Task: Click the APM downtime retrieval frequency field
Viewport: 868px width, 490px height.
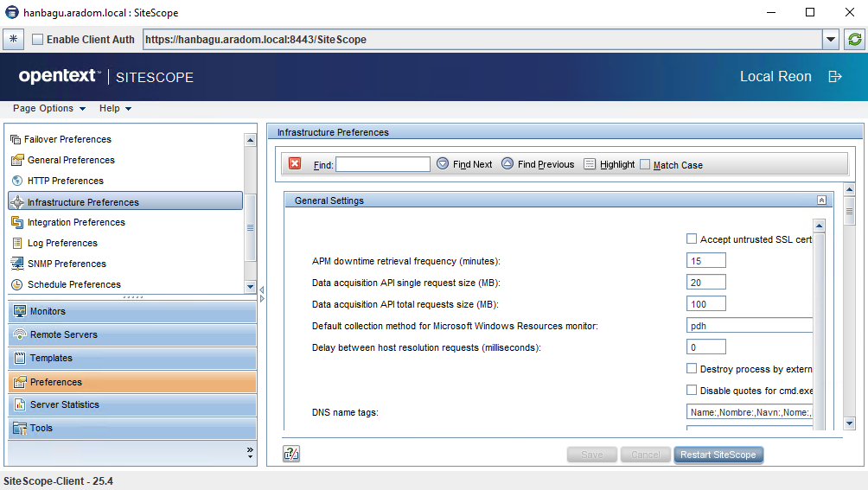Action: pyautogui.click(x=705, y=260)
